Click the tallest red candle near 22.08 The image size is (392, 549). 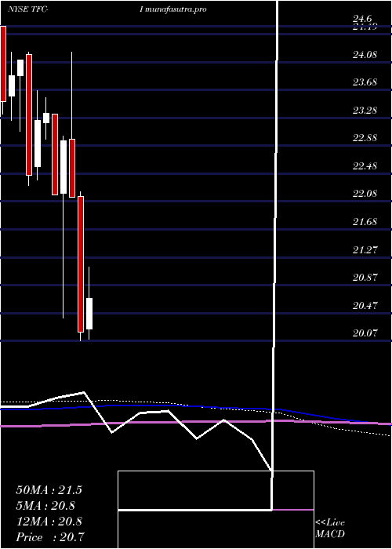tap(81, 264)
